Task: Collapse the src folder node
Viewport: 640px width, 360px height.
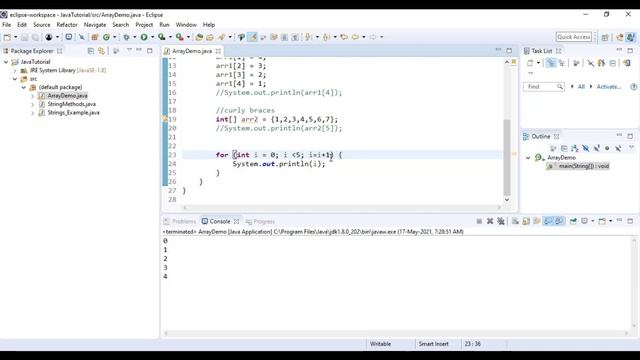Action: tap(15, 79)
